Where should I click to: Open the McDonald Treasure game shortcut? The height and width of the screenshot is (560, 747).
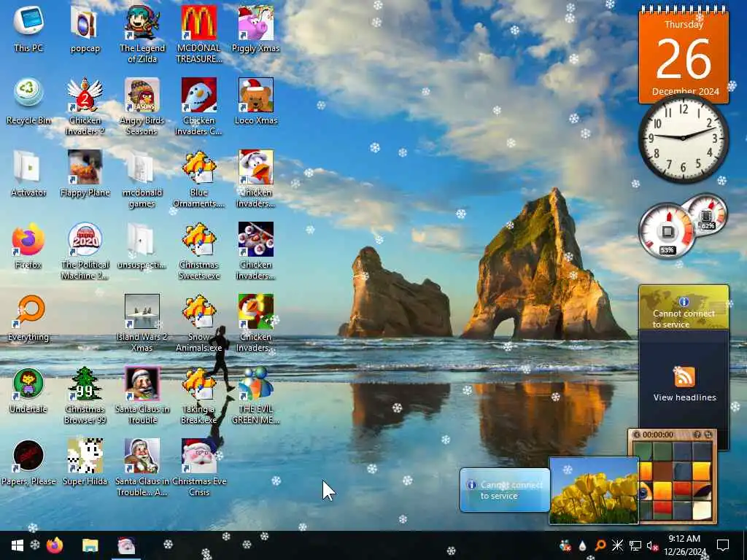click(198, 34)
